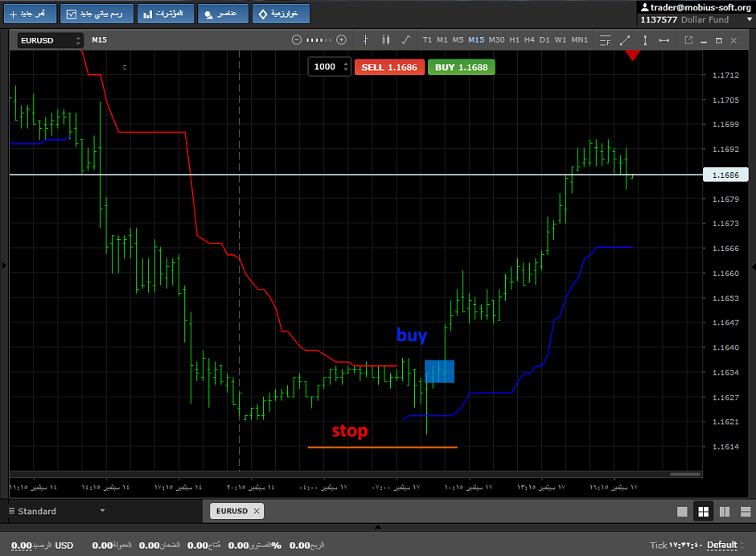756x556 pixels.
Task: Open the Fibonacci levels tool icon
Action: pyautogui.click(x=605, y=40)
